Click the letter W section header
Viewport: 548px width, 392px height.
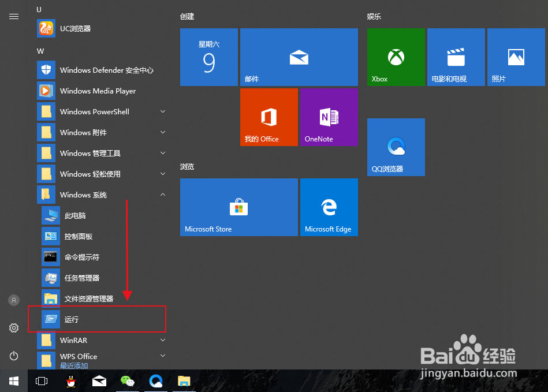coord(40,51)
